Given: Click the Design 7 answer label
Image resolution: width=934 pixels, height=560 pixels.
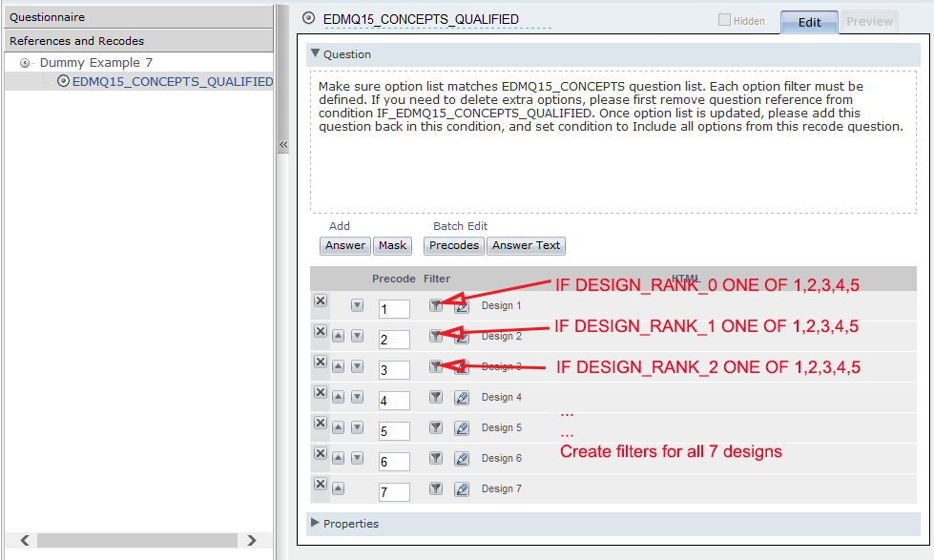Looking at the screenshot, I should [x=502, y=488].
